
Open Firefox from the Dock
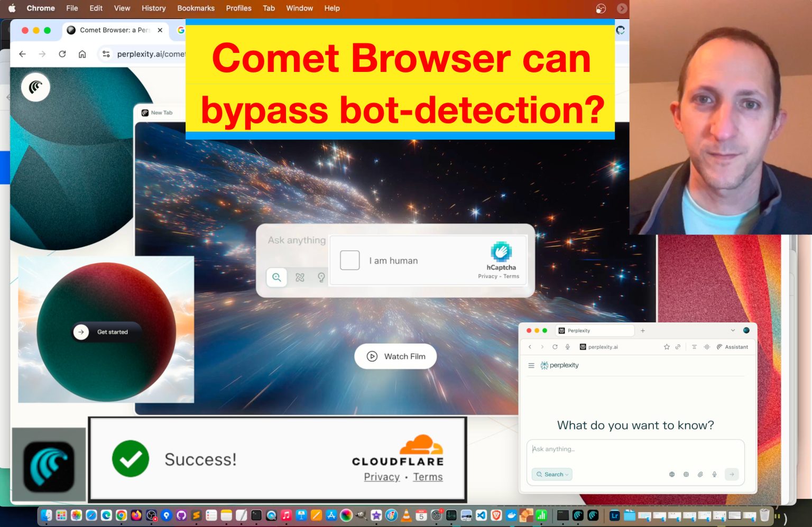pos(136,515)
